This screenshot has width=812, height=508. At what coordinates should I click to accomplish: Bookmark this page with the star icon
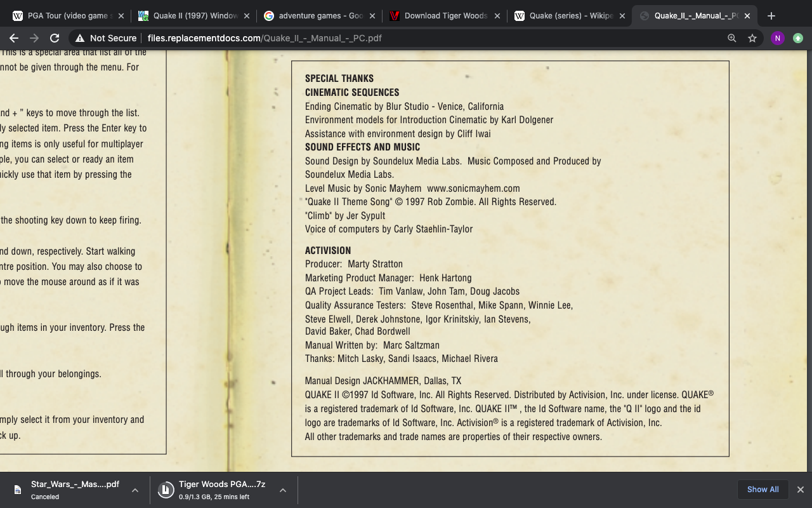click(x=752, y=38)
